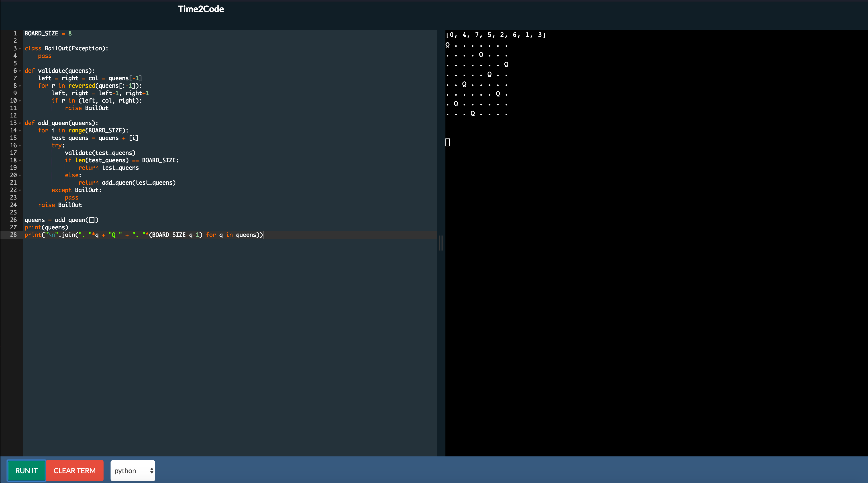Open the python language dropdown
868x483 pixels.
point(133,471)
